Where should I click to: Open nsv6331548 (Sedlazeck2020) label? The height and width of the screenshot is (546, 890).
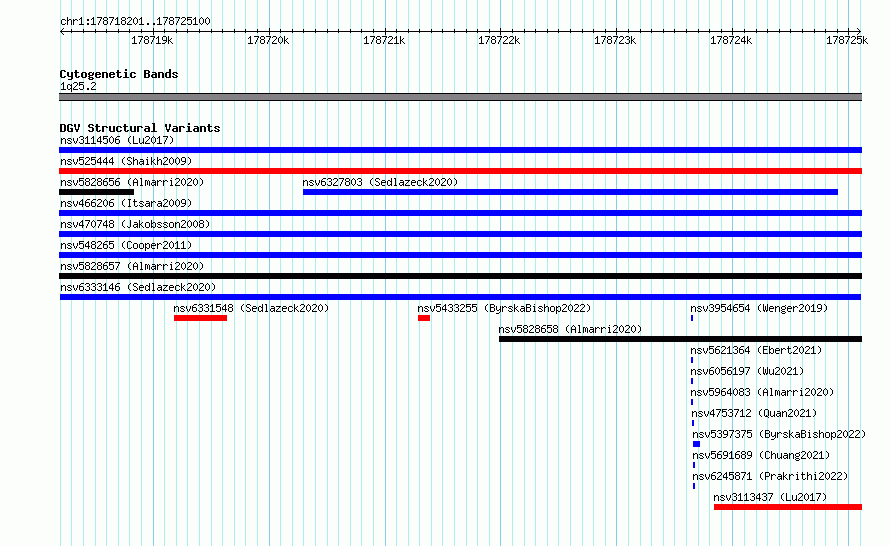click(x=251, y=308)
